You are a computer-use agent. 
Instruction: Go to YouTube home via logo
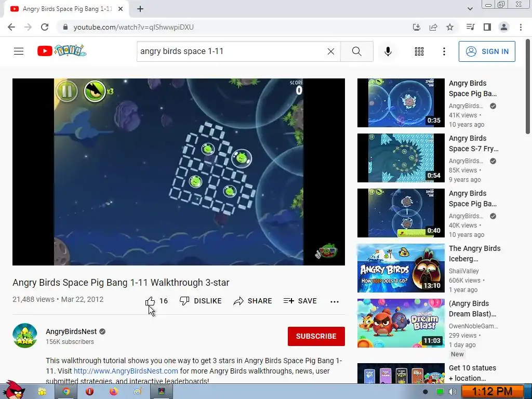point(62,51)
